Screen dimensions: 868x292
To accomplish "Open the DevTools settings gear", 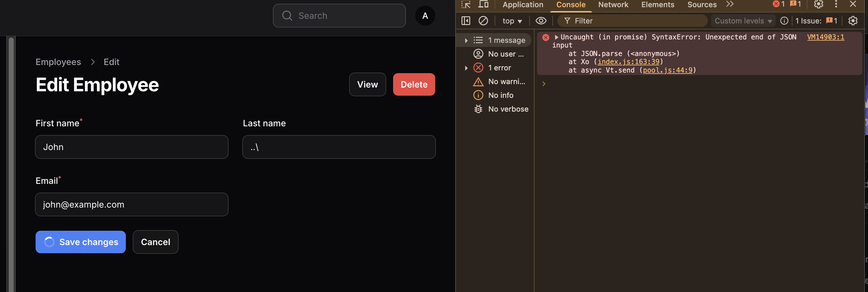I will (818, 4).
